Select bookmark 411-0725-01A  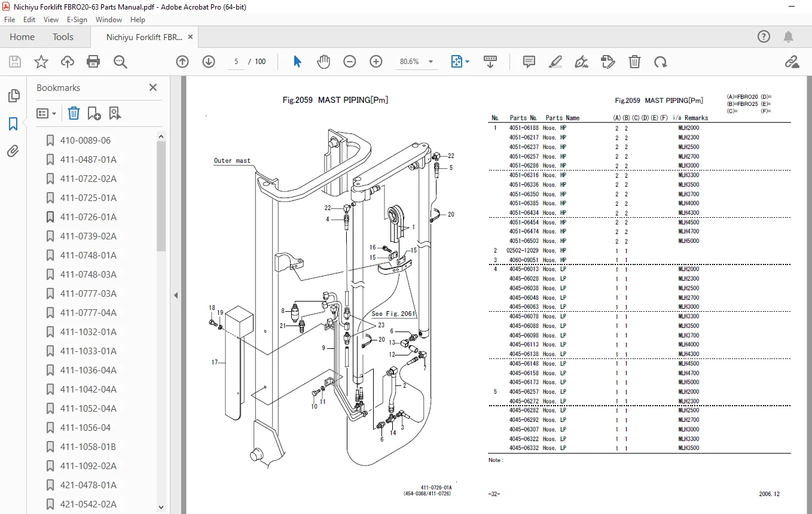(x=88, y=198)
